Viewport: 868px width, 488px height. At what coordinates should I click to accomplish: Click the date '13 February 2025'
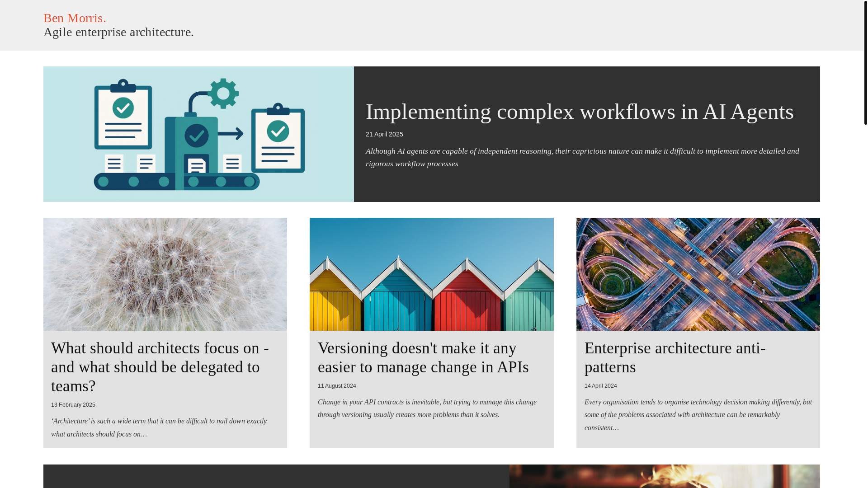[73, 405]
